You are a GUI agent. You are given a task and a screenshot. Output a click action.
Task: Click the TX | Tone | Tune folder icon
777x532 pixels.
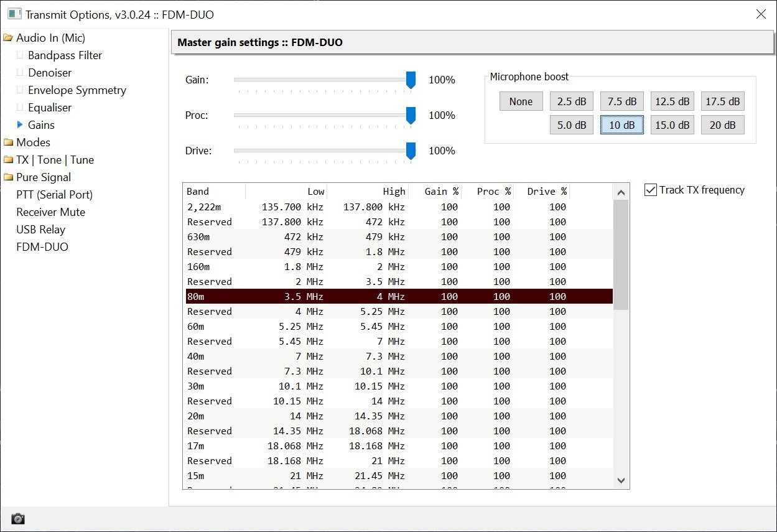[x=8, y=160]
